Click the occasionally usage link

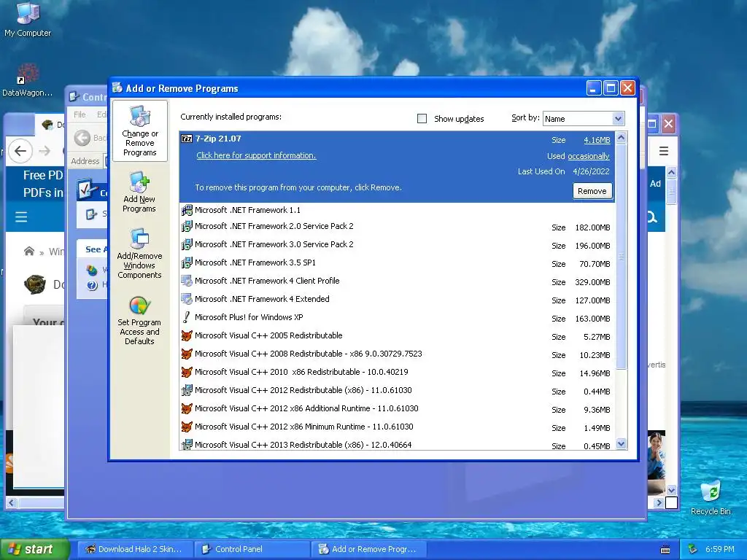(x=589, y=156)
